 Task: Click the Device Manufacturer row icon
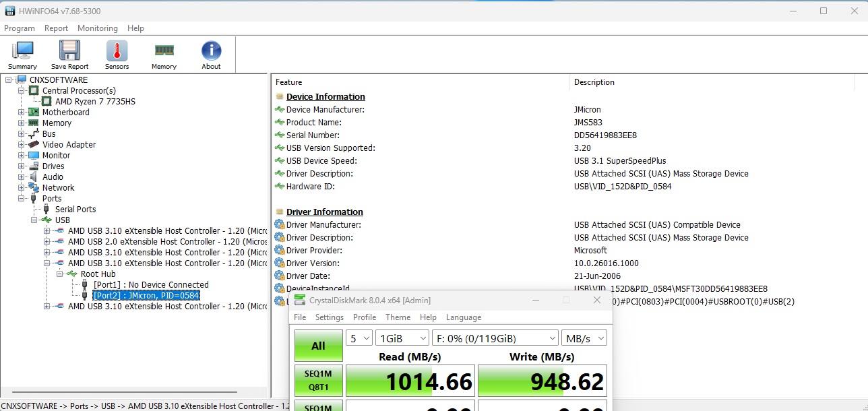click(x=280, y=110)
